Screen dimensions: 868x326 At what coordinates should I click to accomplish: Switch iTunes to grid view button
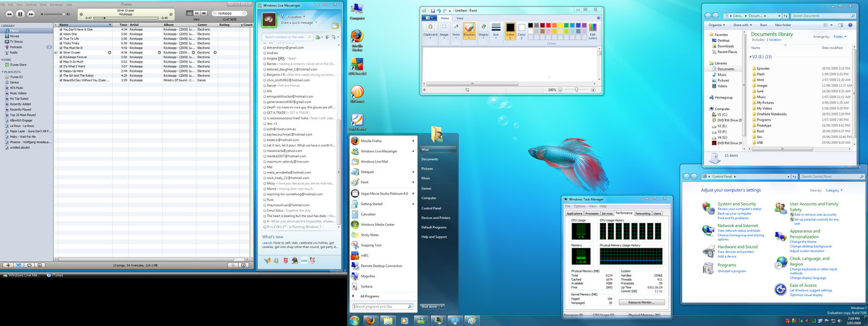[x=197, y=13]
